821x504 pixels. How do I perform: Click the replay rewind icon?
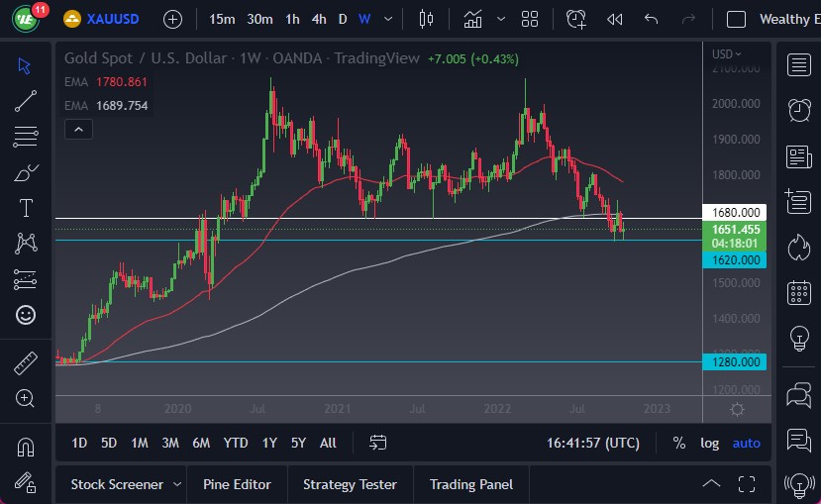tap(614, 19)
